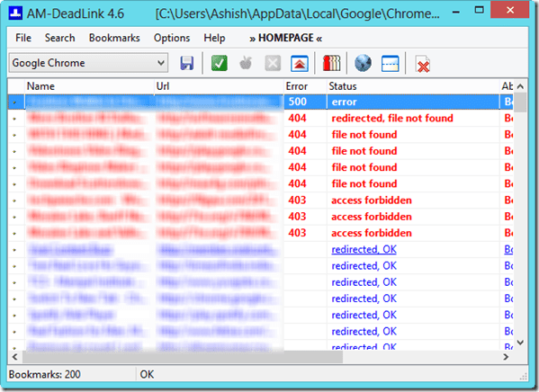Click the vertical scrollbar down arrow

point(520,343)
